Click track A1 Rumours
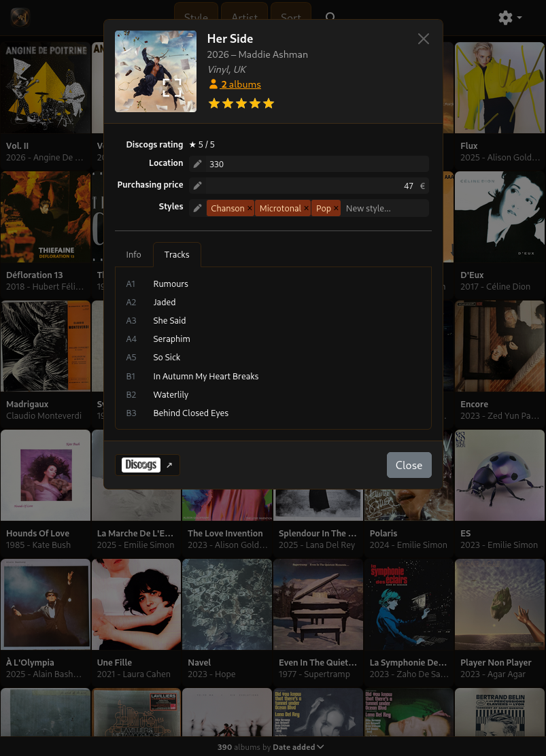The height and width of the screenshot is (756, 546). [171, 284]
